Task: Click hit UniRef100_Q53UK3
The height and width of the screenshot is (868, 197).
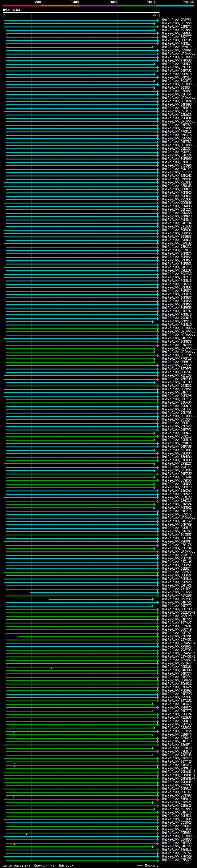Action: (176, 822)
